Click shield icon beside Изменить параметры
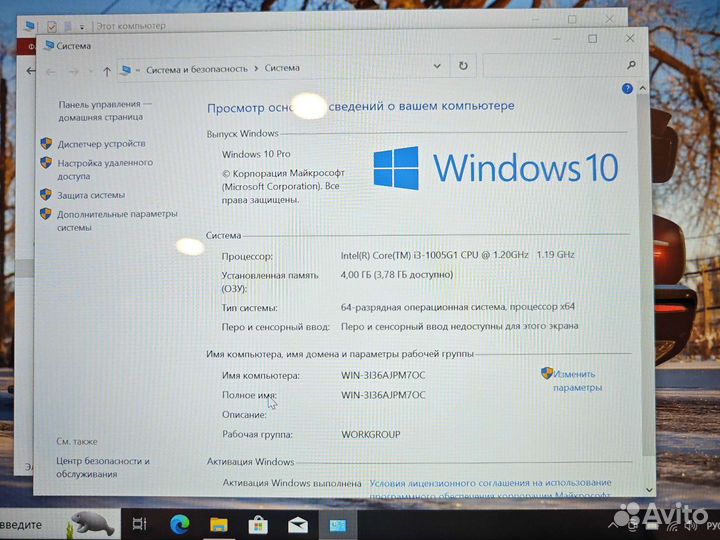Viewport: 720px width, 540px height. click(546, 373)
